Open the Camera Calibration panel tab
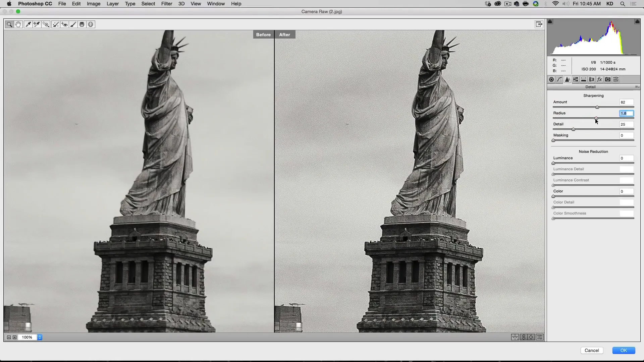This screenshot has height=362, width=644. [608, 79]
